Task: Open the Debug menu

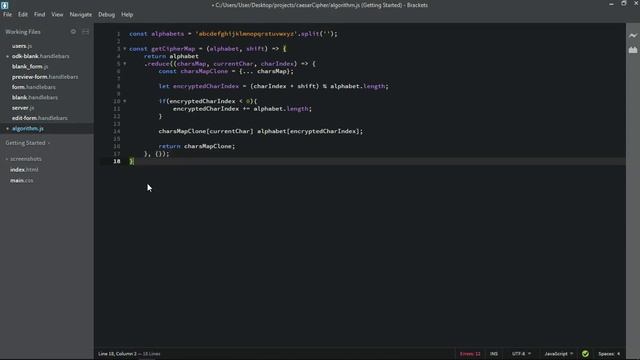Action: click(107, 14)
